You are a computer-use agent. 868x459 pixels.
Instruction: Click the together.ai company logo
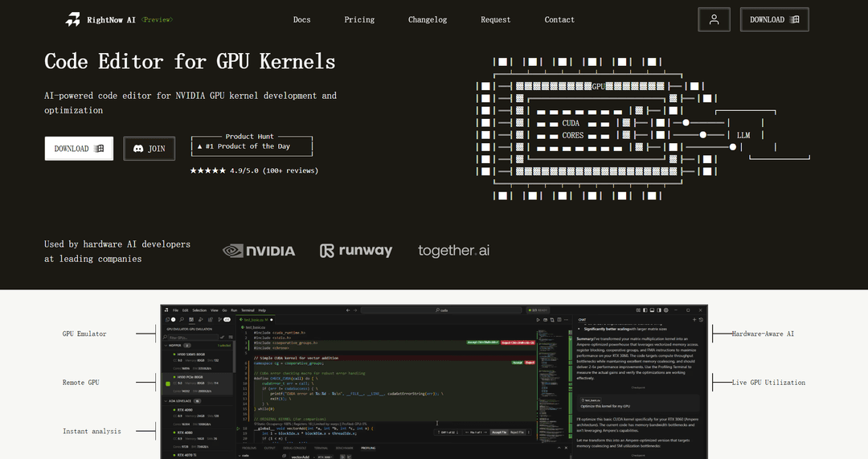click(453, 251)
